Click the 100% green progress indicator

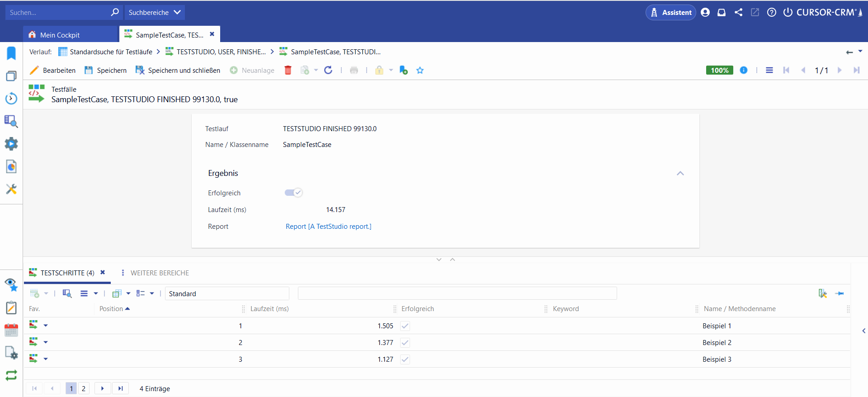pyautogui.click(x=719, y=70)
